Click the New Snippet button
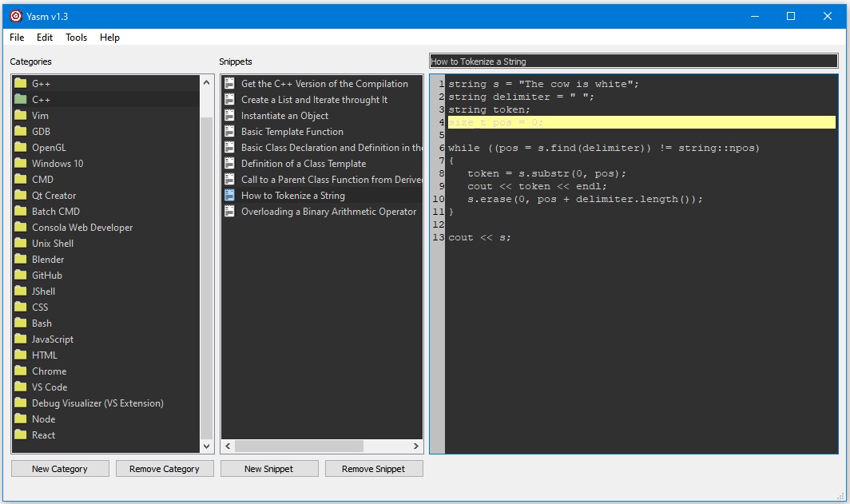This screenshot has height=504, width=850. point(269,469)
